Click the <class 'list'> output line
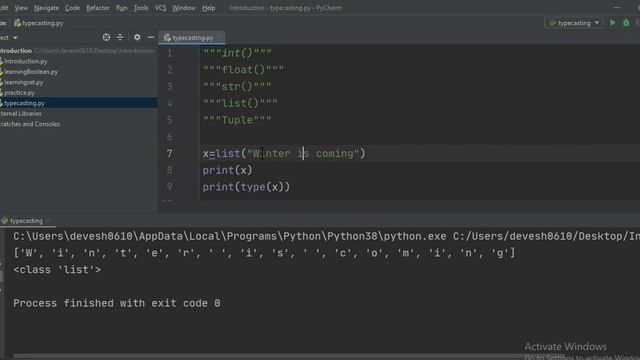 pyautogui.click(x=57, y=270)
